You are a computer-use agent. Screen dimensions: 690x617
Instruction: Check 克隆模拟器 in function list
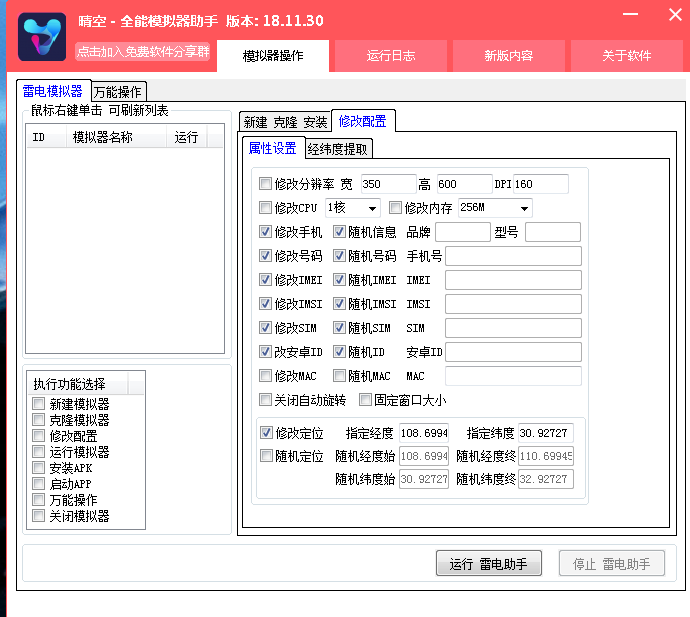39,419
